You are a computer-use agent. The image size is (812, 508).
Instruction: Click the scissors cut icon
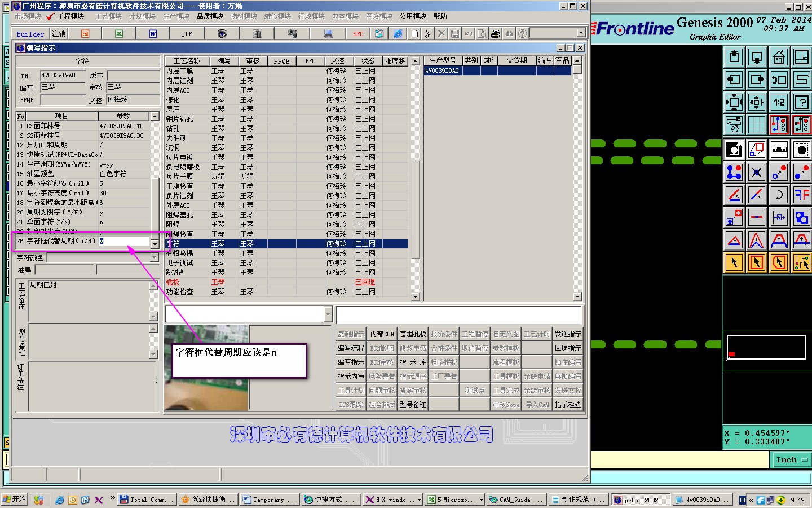(428, 34)
